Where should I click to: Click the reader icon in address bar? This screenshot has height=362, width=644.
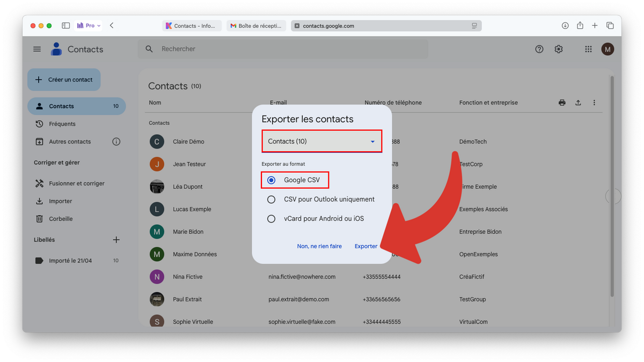[474, 26]
